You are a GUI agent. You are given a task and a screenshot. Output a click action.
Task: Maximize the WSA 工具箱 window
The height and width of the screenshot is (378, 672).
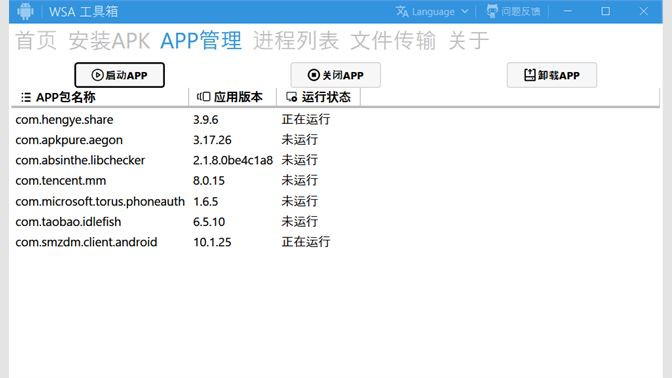606,11
